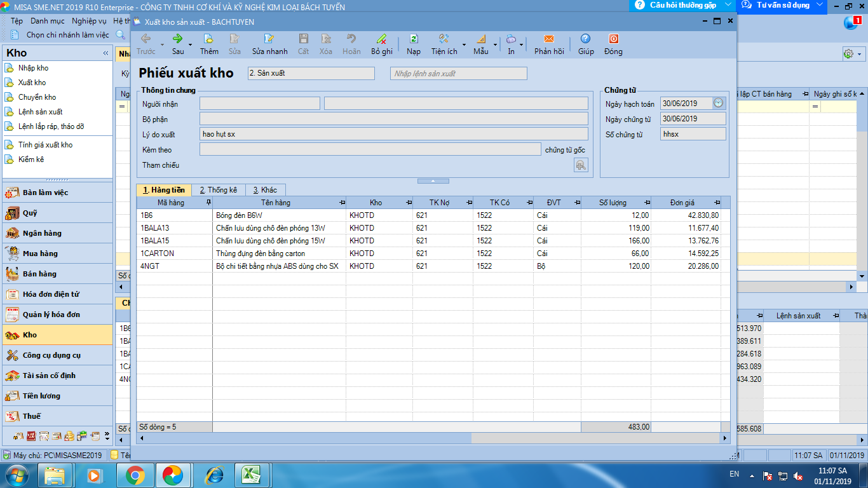Click the Sau (next) arrow toolbar icon
This screenshot has width=868, height=488.
[x=178, y=39]
